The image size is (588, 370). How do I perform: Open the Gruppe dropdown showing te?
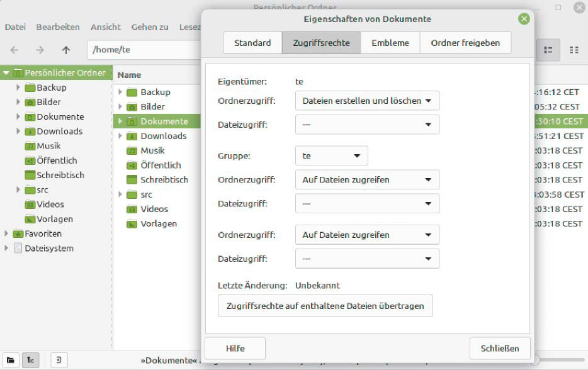(331, 155)
